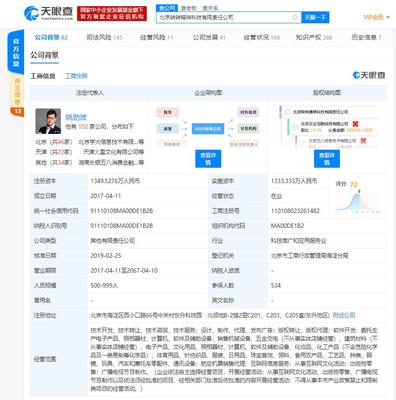Select the 自主信息 side tab

(17, 91)
